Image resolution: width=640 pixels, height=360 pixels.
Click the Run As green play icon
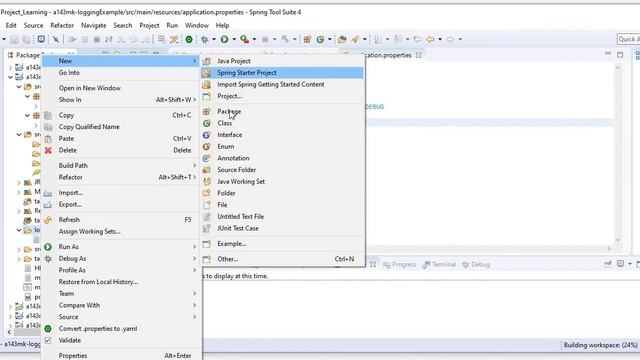(48, 247)
